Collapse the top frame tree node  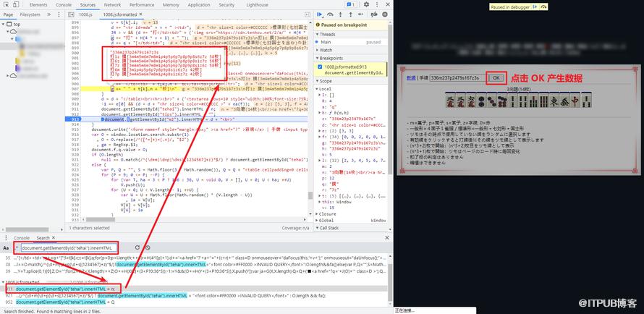(x=4, y=24)
